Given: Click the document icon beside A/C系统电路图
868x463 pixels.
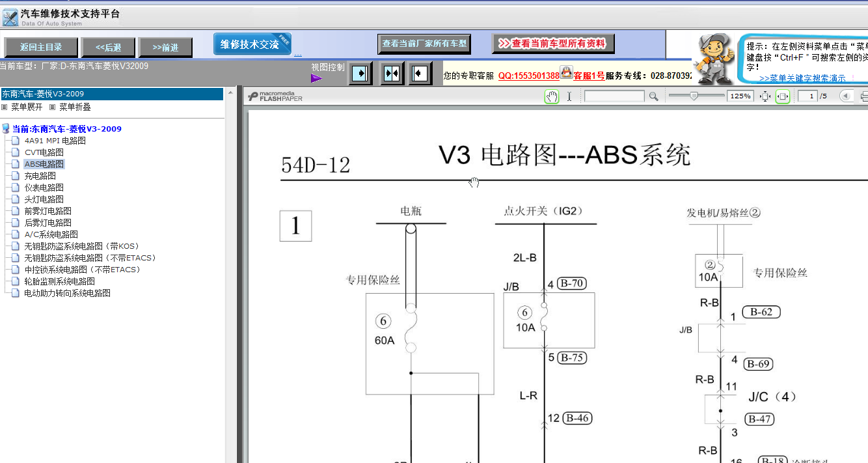Looking at the screenshot, I should [16, 234].
